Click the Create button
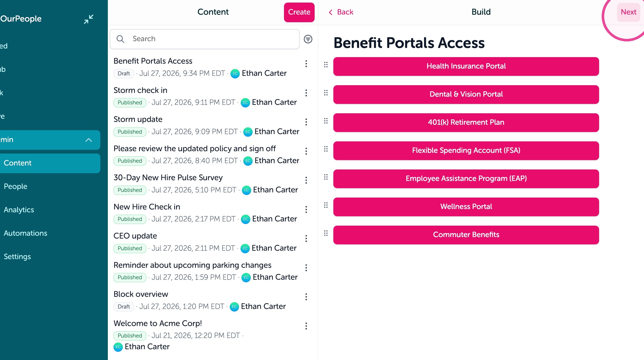This screenshot has width=644, height=360. coord(299,12)
